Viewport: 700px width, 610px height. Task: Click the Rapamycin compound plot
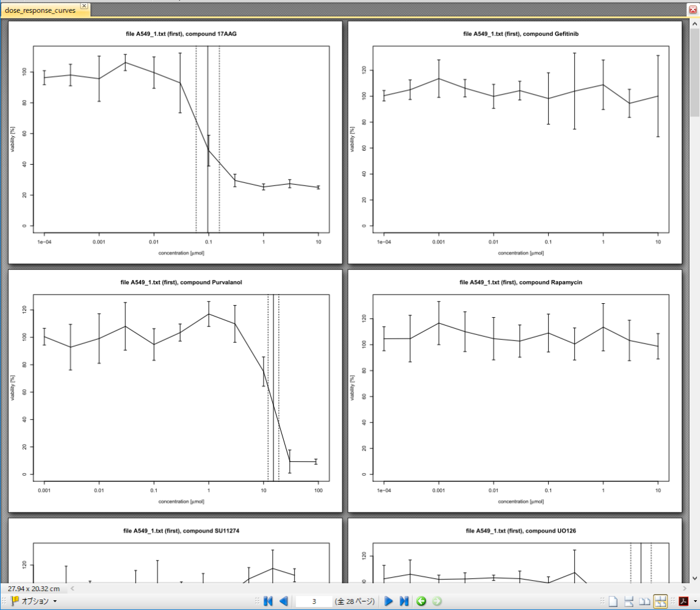click(x=521, y=388)
